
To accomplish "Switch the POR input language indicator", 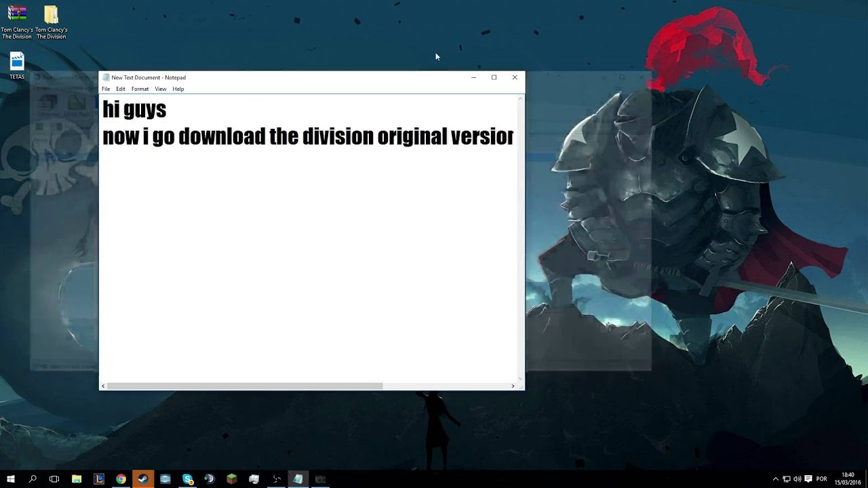I will click(822, 479).
